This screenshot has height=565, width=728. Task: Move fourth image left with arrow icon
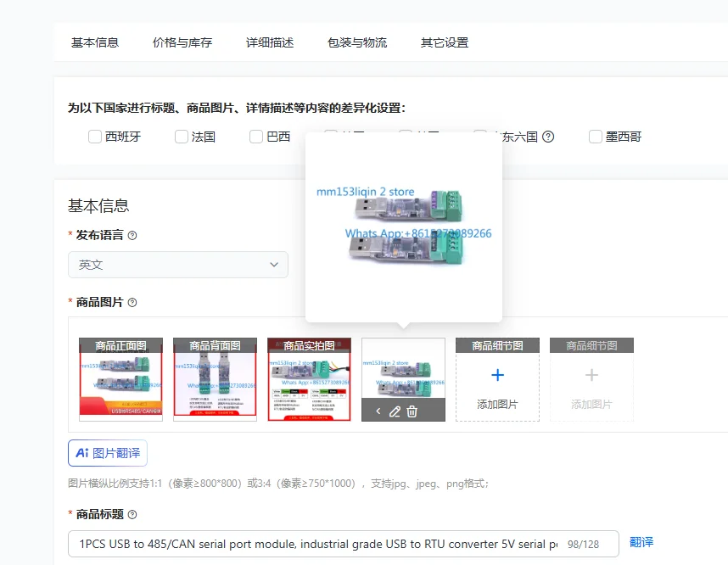[x=378, y=411]
